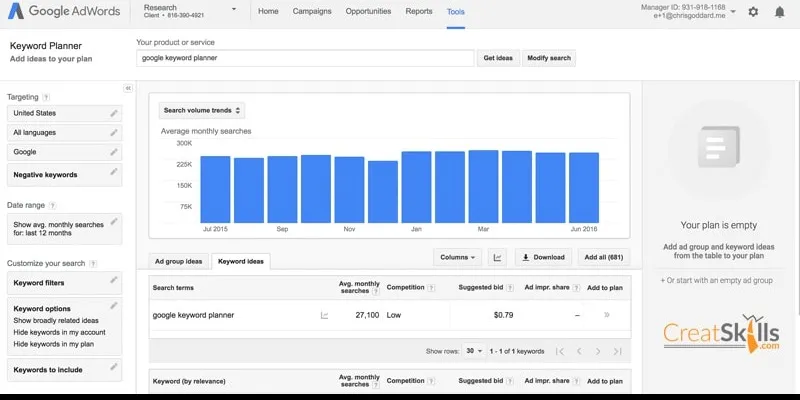Screen dimensions: 800x400
Task: Switch to the Keyword ideas tab
Action: (x=241, y=262)
